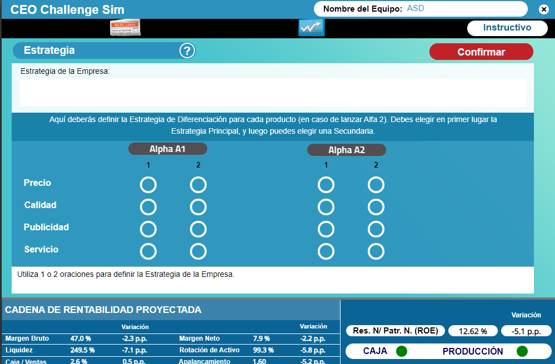Click the question mark help icon beside Estrategia
This screenshot has height=364, width=555.
187,51
